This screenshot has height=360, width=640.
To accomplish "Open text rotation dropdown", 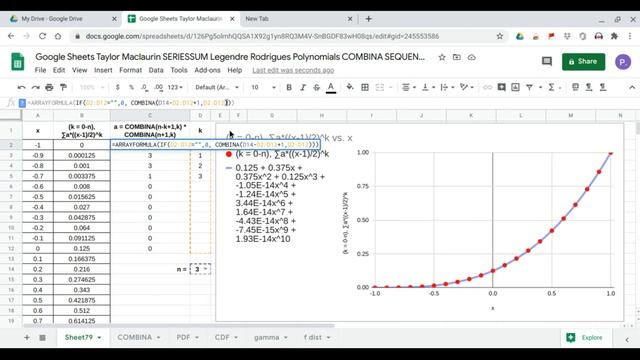I will point(466,87).
